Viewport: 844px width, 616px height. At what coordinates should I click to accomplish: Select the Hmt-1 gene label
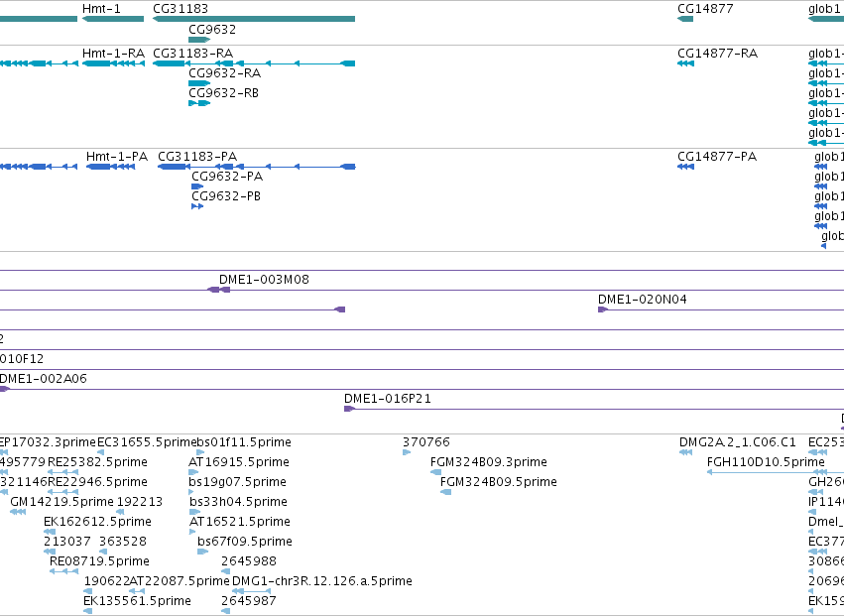click(x=101, y=9)
